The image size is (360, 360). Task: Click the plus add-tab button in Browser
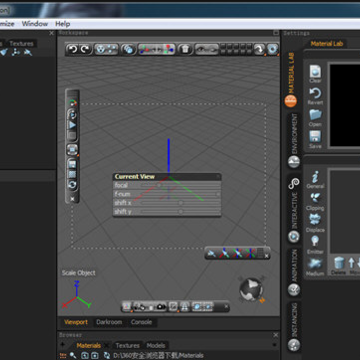[x=62, y=345]
